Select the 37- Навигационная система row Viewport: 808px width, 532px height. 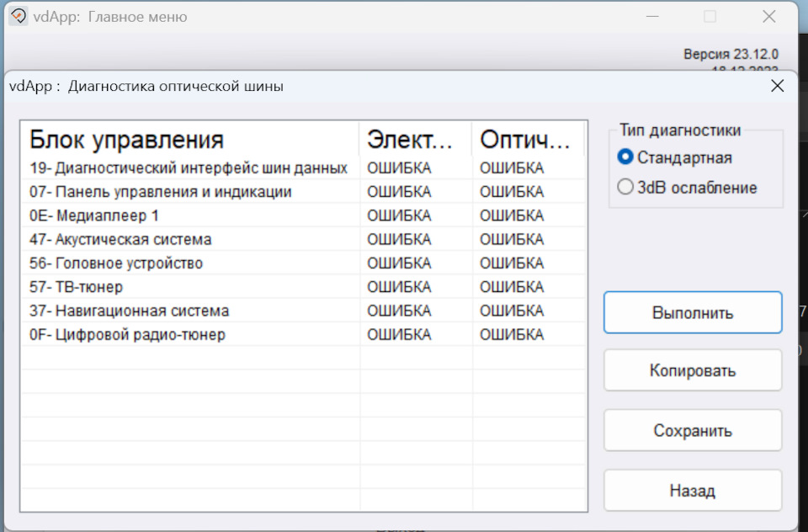pyautogui.click(x=129, y=311)
